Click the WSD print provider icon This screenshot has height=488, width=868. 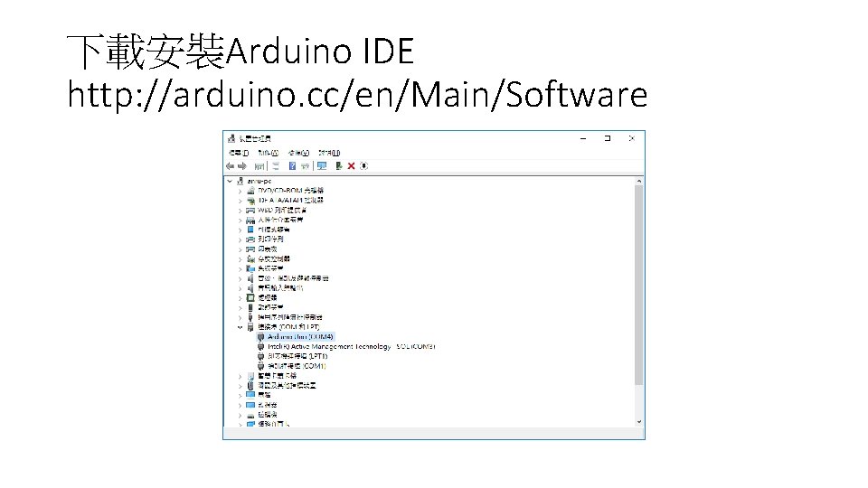point(250,211)
